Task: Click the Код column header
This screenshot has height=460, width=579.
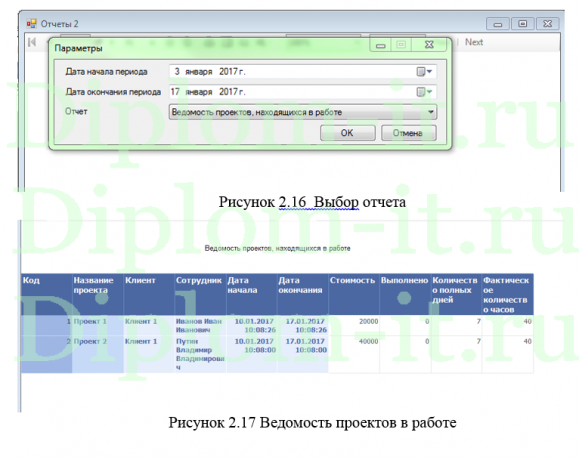Action: (x=47, y=294)
